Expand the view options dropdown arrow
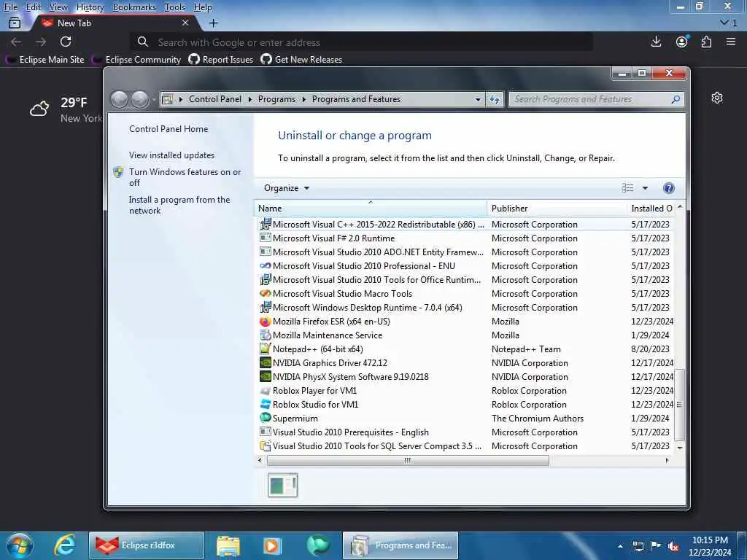The width and height of the screenshot is (747, 560). 645,188
